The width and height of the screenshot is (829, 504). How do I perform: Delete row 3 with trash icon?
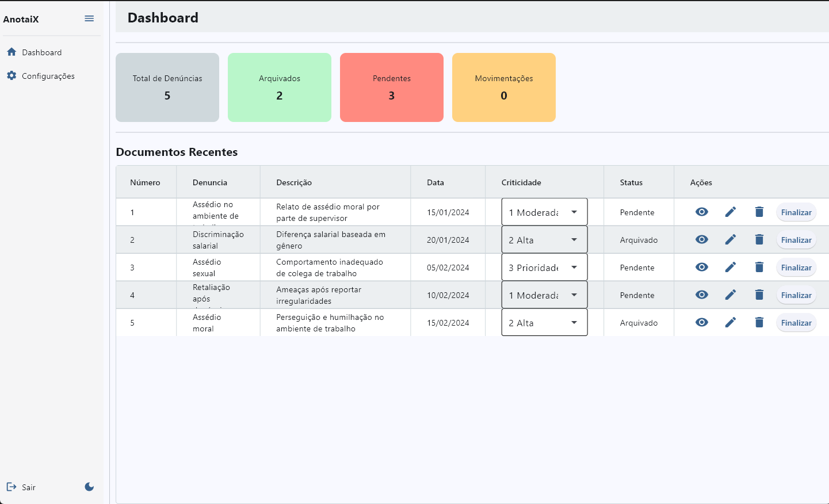759,267
